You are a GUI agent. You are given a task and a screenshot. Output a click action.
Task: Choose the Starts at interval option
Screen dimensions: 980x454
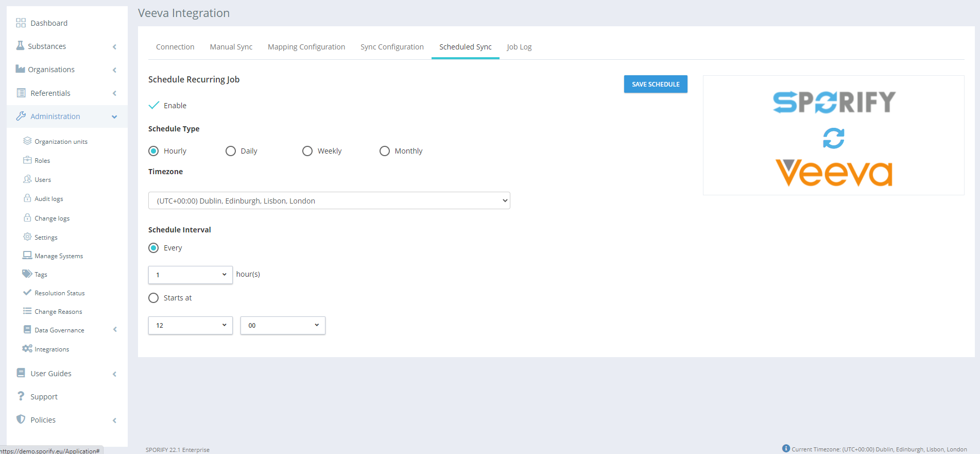153,298
